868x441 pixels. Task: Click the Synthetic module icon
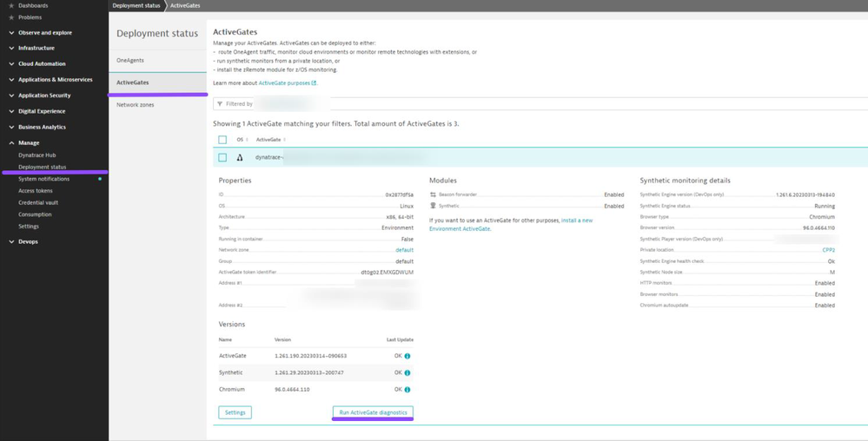tap(433, 206)
